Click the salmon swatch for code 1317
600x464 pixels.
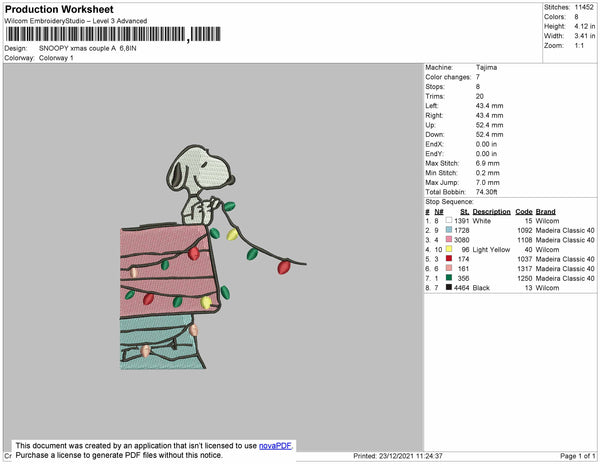[449, 268]
